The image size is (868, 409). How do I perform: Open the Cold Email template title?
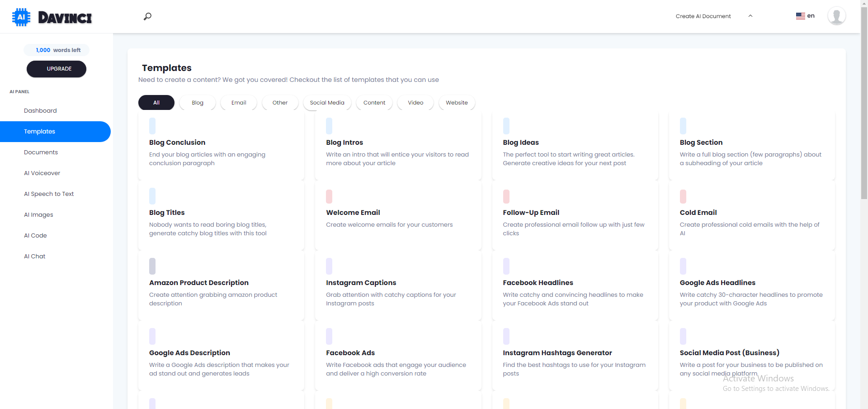coord(698,213)
